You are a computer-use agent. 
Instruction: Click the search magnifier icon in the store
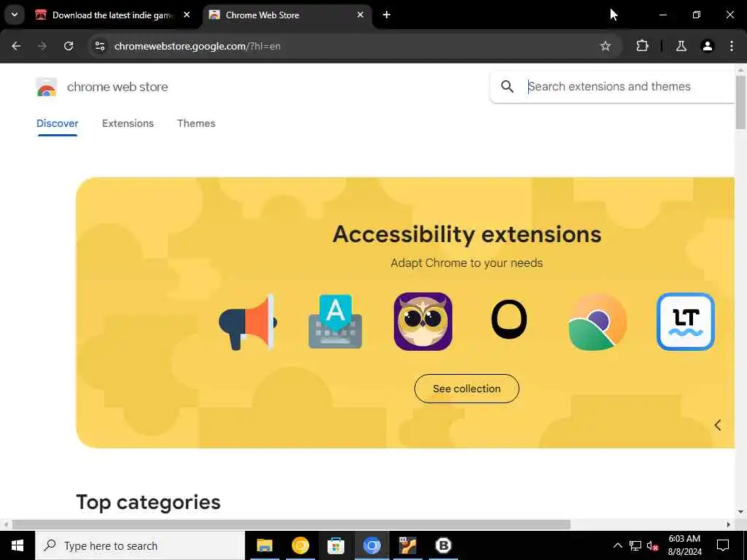(508, 87)
